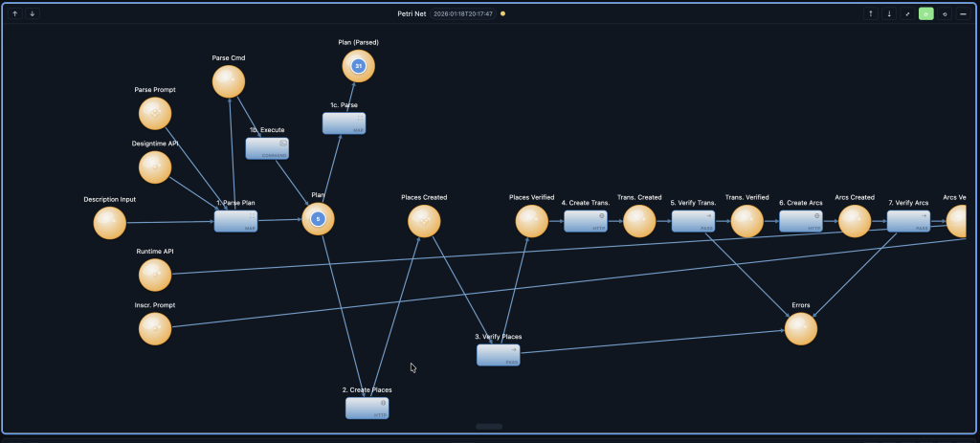Select the 4. Create Trans. HTTP transition
Screen dimensions: 980x443
pyautogui.click(x=585, y=221)
